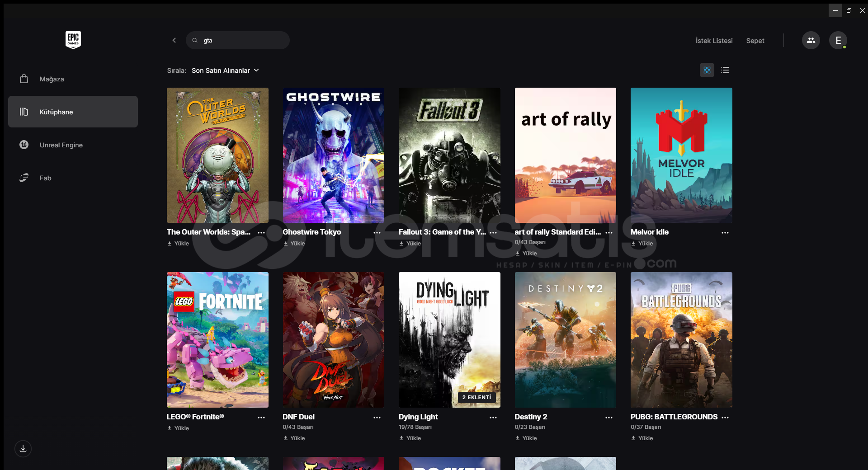This screenshot has height=470, width=868.
Task: Open options menu for art of rally
Action: click(609, 232)
